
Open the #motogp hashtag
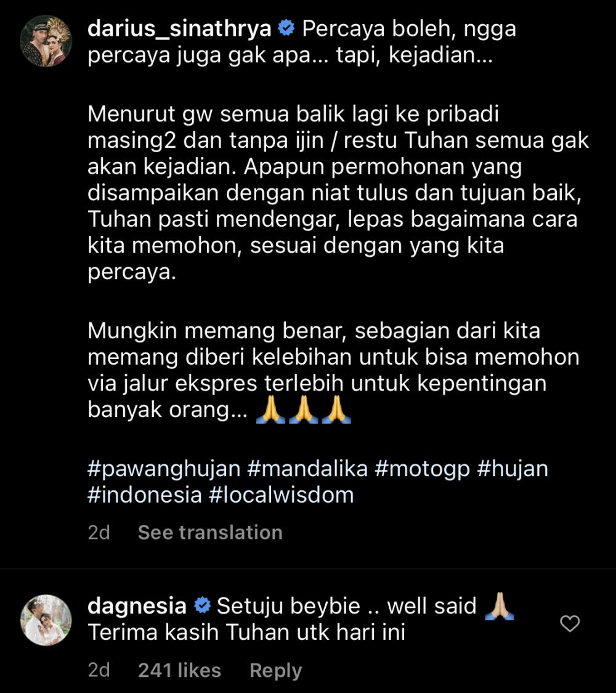422,469
